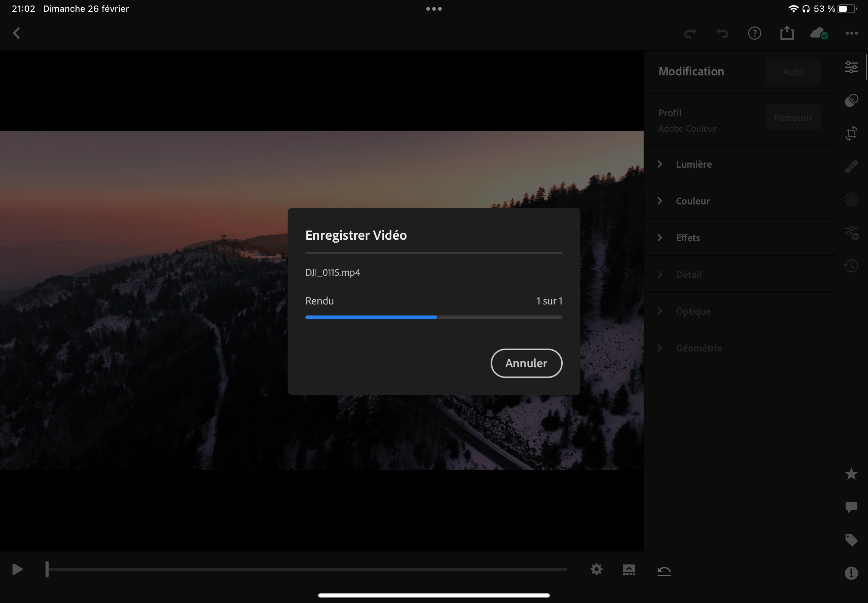Open the comments speech bubble icon
The width and height of the screenshot is (868, 603).
851,507
